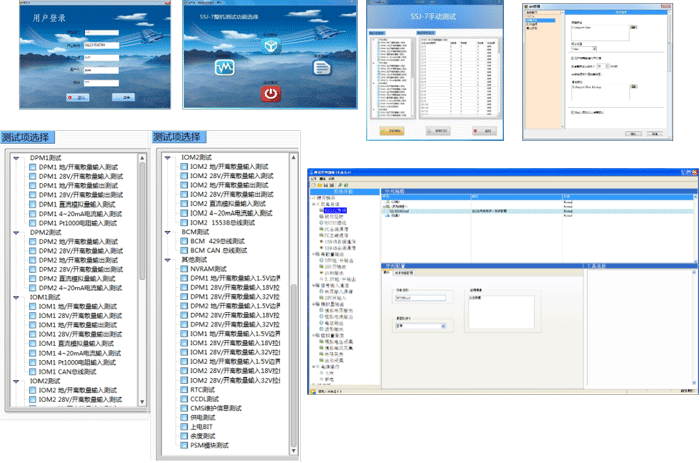Image resolution: width=700 pixels, height=463 pixels.
Task: Click the RTC测试 item icon
Action: pyautogui.click(x=184, y=389)
